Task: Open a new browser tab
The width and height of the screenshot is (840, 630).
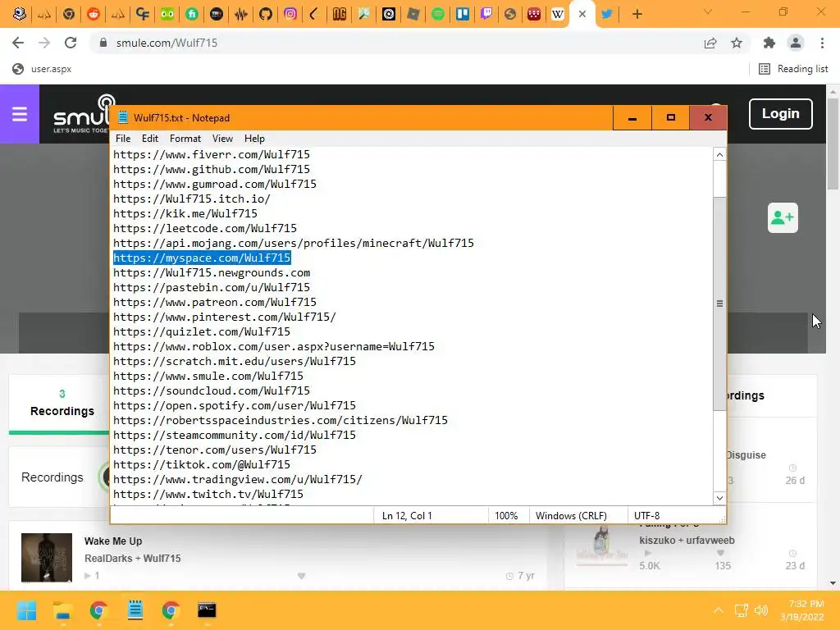Action: [637, 14]
